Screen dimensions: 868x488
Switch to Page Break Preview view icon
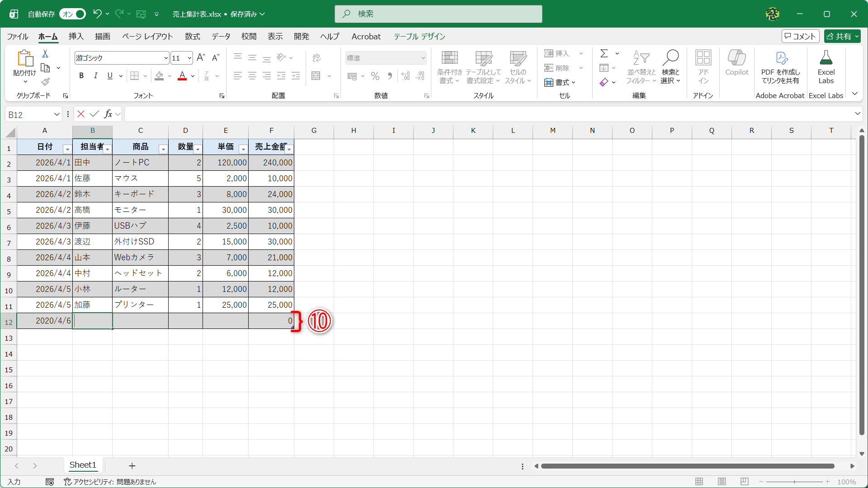(745, 482)
